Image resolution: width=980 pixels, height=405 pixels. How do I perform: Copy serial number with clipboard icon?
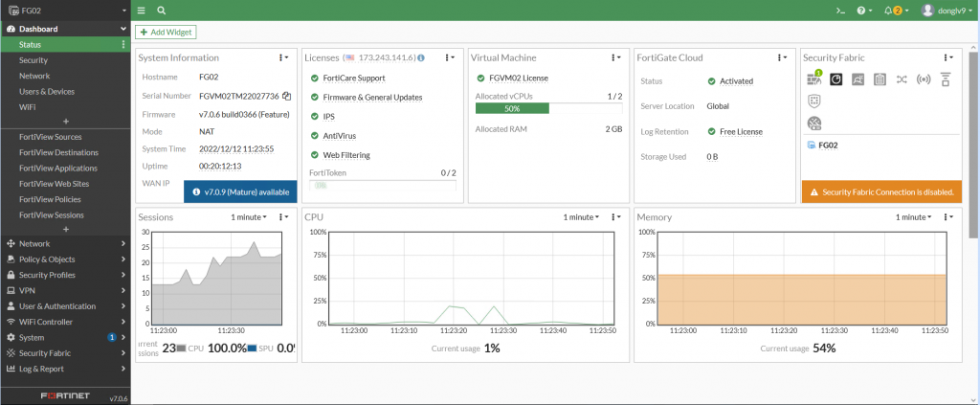[286, 97]
